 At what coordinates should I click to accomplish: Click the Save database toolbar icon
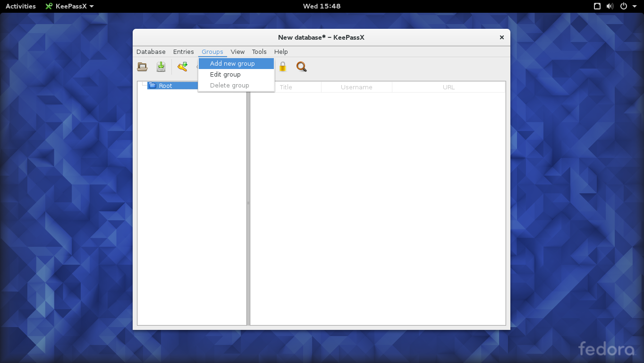161,67
